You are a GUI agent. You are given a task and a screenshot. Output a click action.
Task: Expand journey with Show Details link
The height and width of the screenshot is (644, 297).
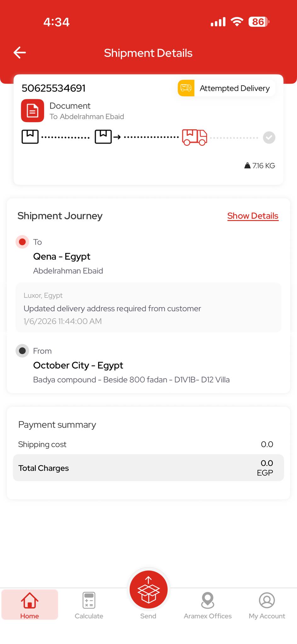pyautogui.click(x=253, y=216)
